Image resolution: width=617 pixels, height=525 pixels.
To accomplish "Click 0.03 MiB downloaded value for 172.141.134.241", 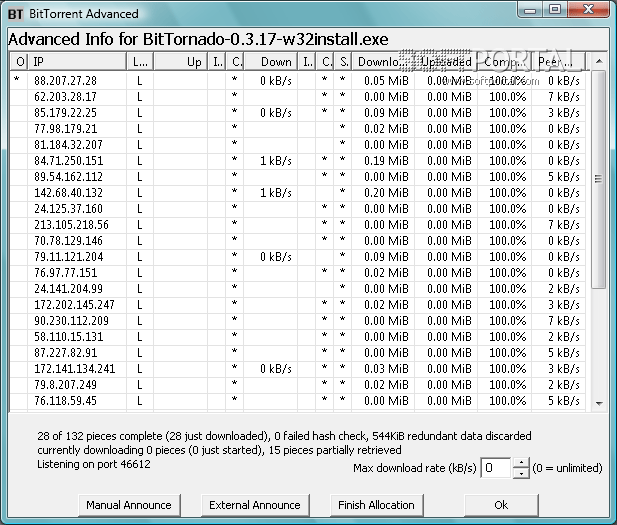I will 386,369.
